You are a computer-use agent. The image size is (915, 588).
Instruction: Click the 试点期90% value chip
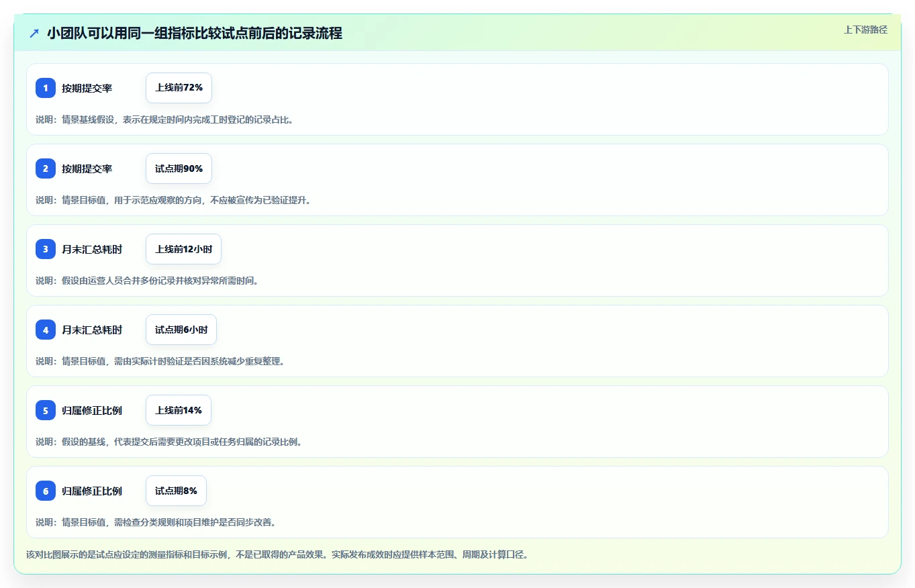[179, 168]
